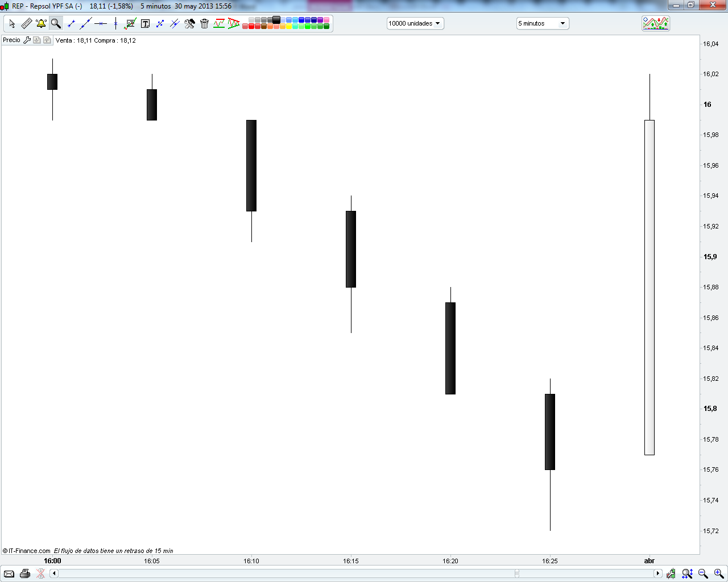Pick the ruler measurement tool
This screenshot has height=582, width=728.
[27, 23]
